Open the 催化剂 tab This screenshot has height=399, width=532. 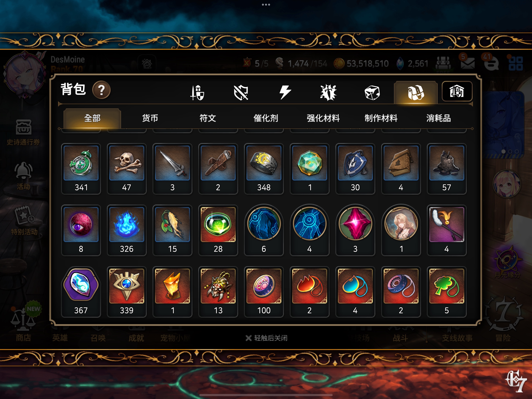[266, 118]
